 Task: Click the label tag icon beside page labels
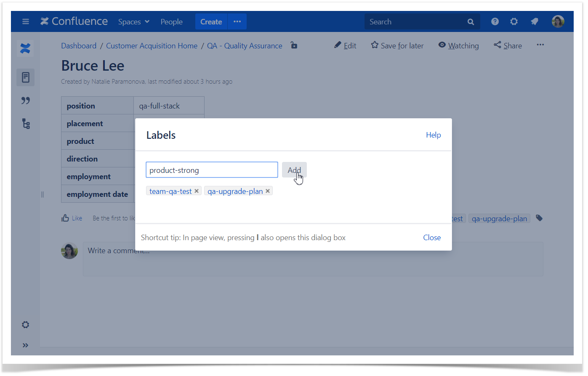[x=539, y=218]
